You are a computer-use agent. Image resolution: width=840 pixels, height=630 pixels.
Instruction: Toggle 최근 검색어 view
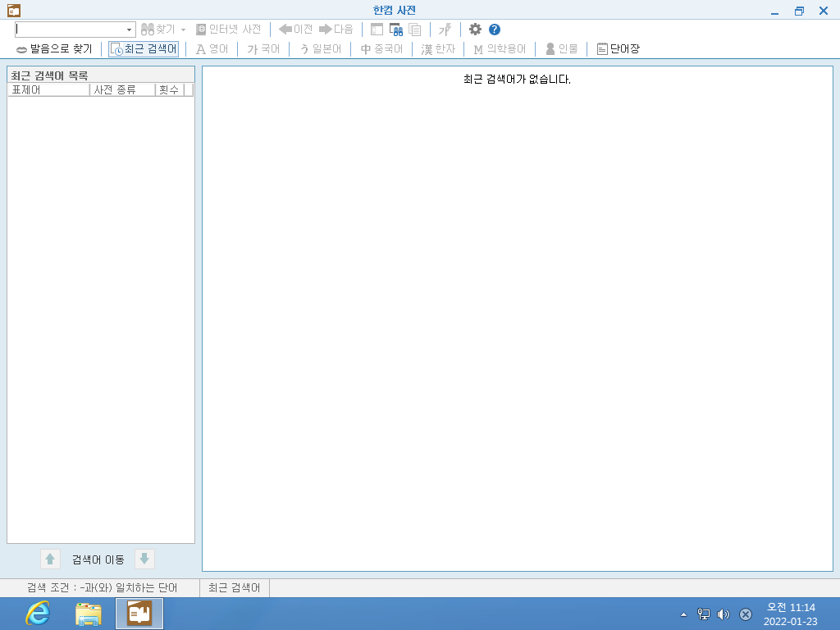point(144,48)
